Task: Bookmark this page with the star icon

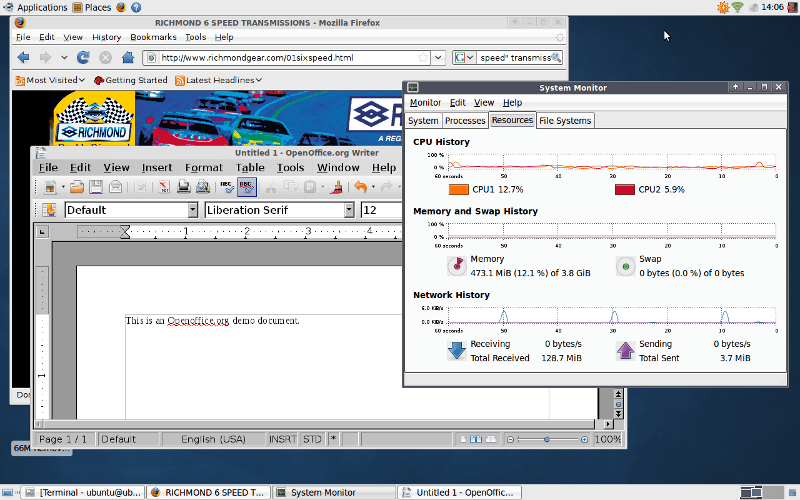Action: point(423,58)
